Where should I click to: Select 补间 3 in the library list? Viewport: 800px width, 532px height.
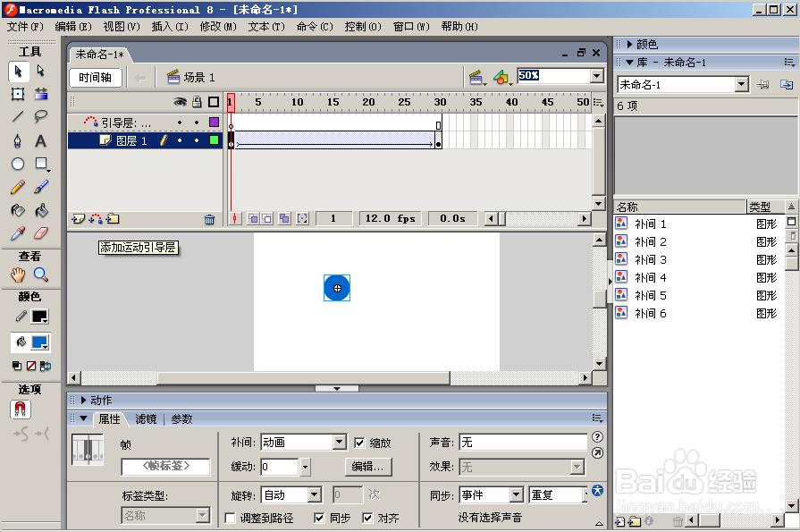pos(651,260)
